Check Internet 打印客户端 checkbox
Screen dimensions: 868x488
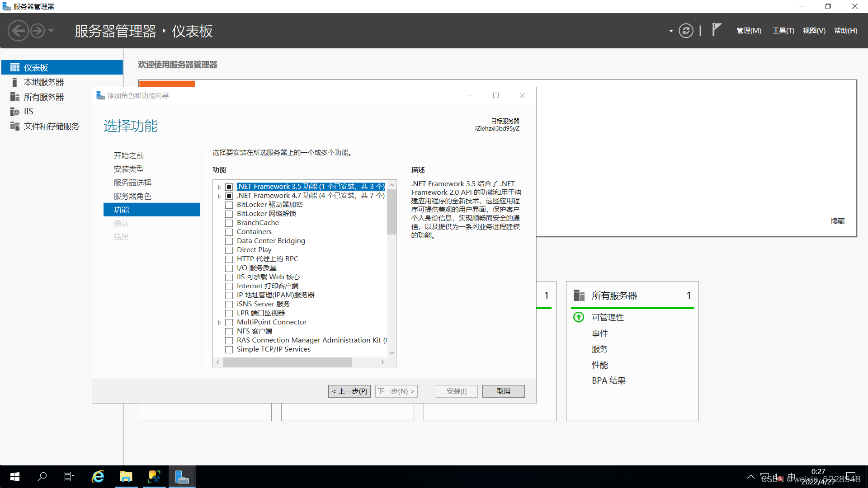pos(229,286)
